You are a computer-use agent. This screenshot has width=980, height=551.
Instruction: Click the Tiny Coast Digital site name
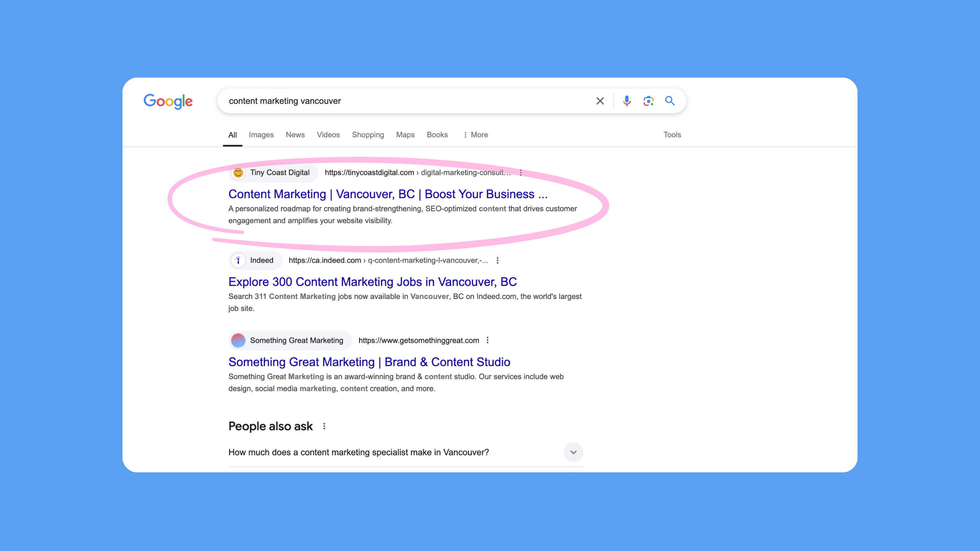[280, 173]
